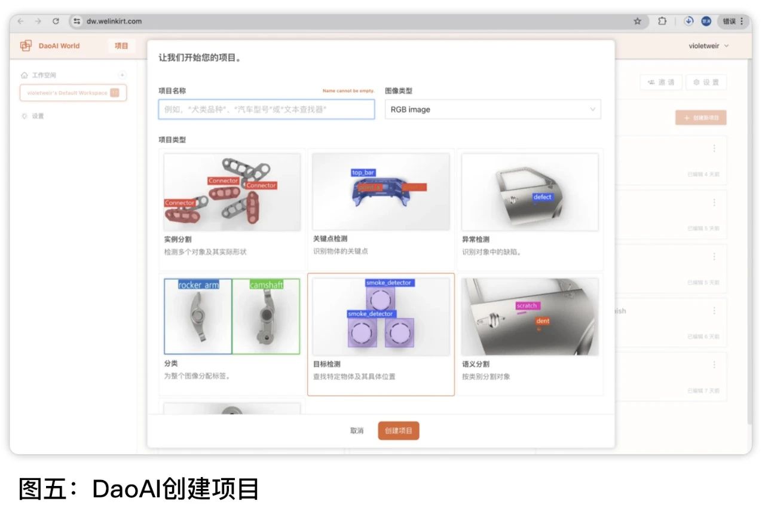This screenshot has width=765, height=532.
Task: Open site info icon in address bar
Action: pos(76,21)
